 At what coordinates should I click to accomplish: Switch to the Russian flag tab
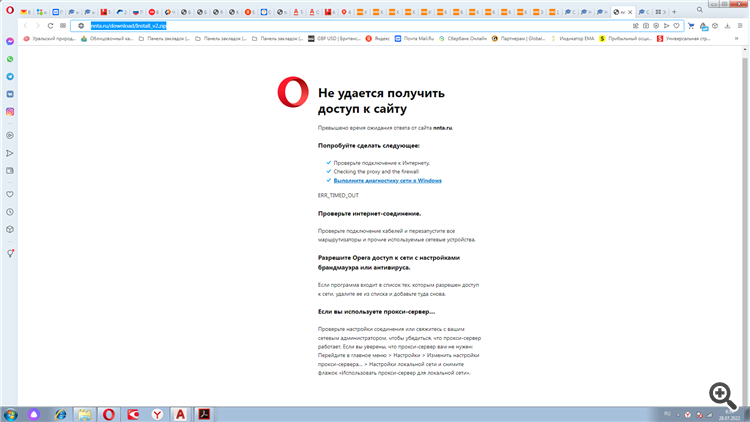click(138, 12)
